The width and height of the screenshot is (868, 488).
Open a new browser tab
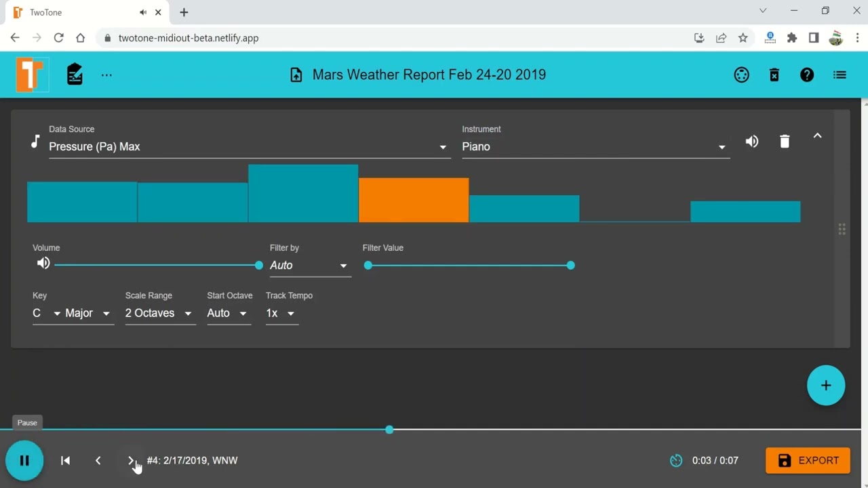[184, 12]
